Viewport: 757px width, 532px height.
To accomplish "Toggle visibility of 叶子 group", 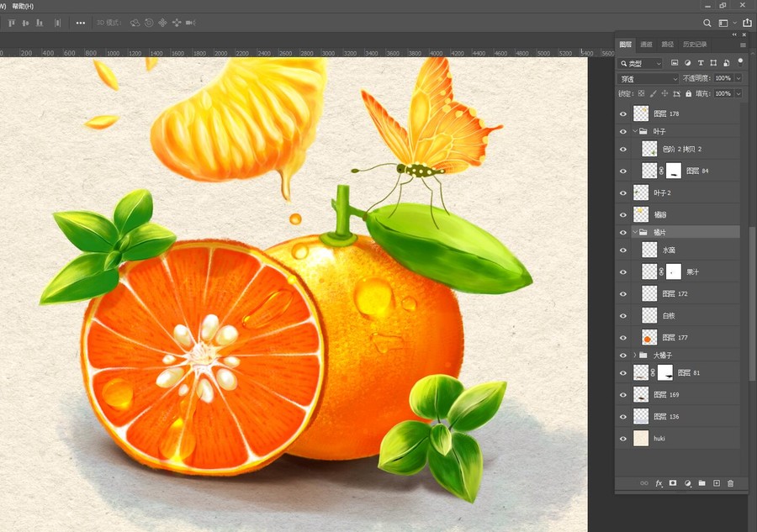I will tap(623, 131).
